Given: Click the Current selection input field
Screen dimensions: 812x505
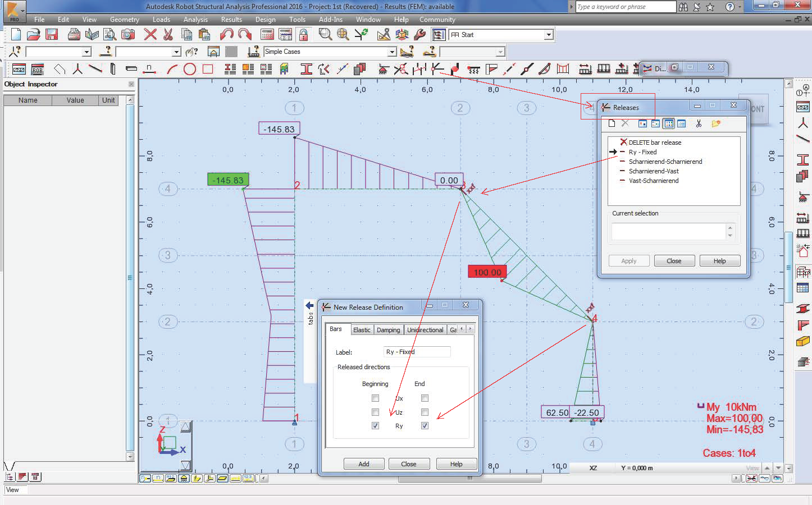Looking at the screenshot, I should point(669,232).
